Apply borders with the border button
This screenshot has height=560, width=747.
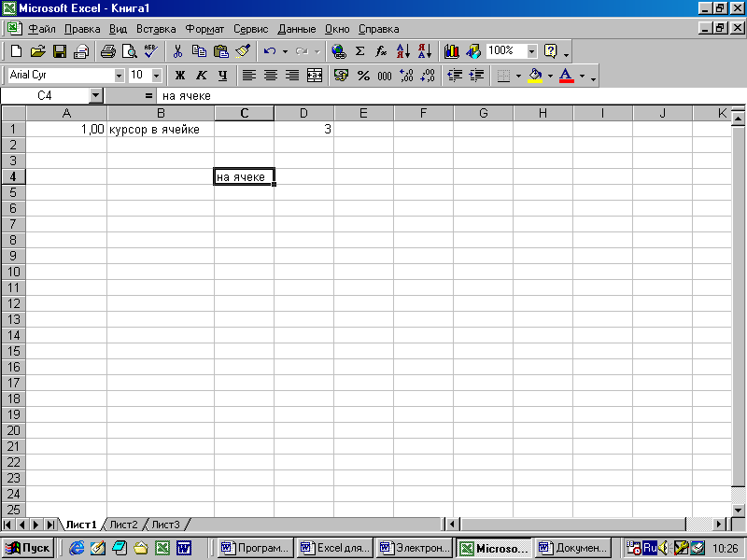pos(503,76)
